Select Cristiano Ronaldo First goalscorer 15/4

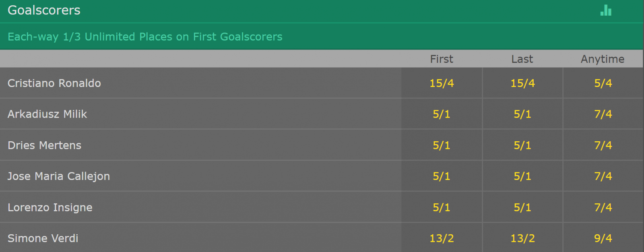[x=442, y=83]
